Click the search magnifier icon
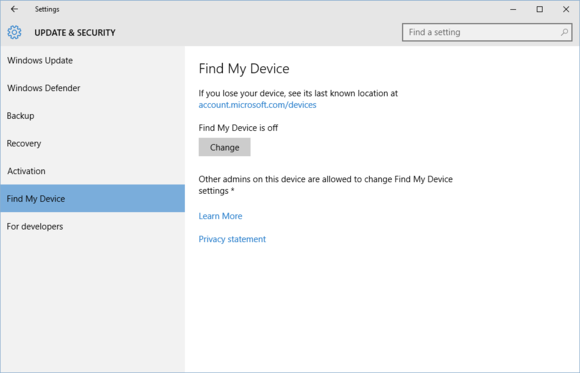Viewport: 580px width, 373px height. pyautogui.click(x=564, y=33)
